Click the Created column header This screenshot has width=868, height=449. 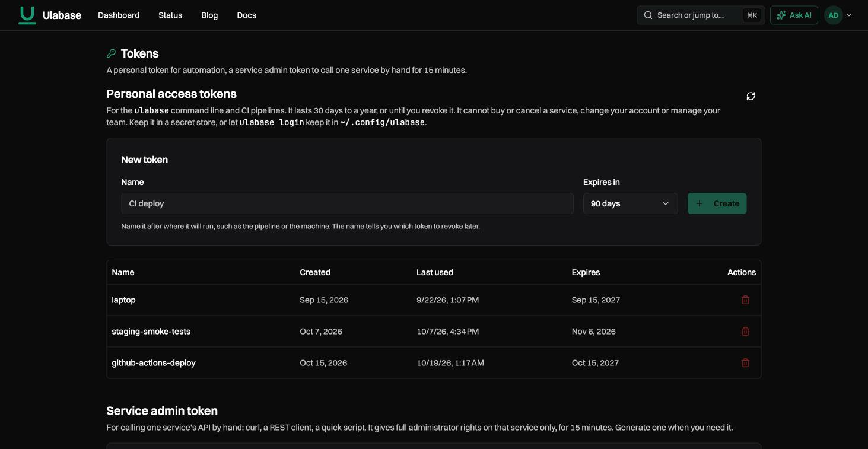click(x=315, y=272)
